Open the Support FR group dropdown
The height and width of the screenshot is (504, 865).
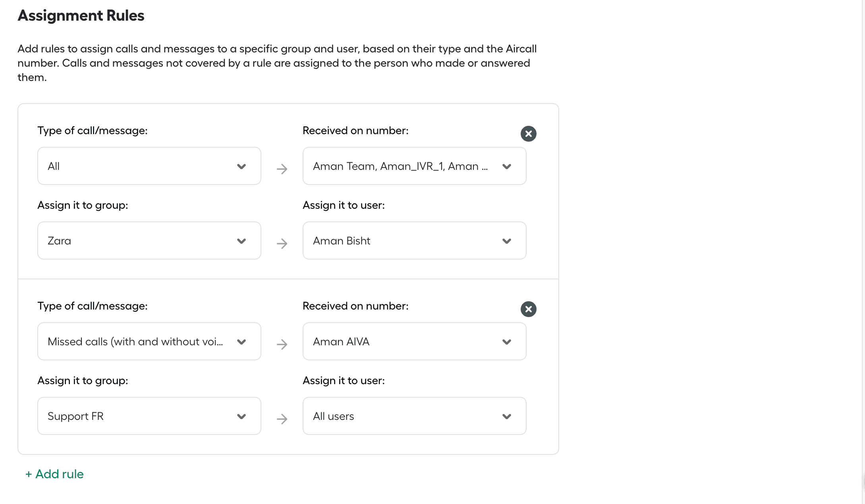149,416
